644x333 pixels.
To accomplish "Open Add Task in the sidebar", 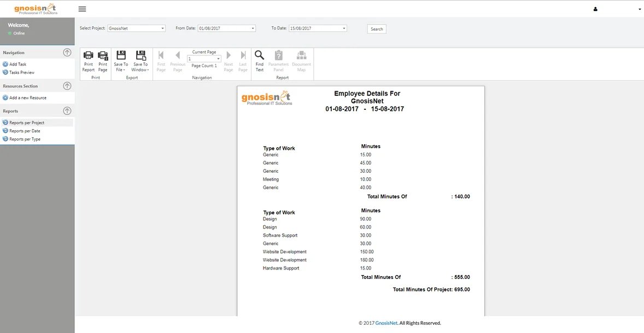I will [x=17, y=64].
